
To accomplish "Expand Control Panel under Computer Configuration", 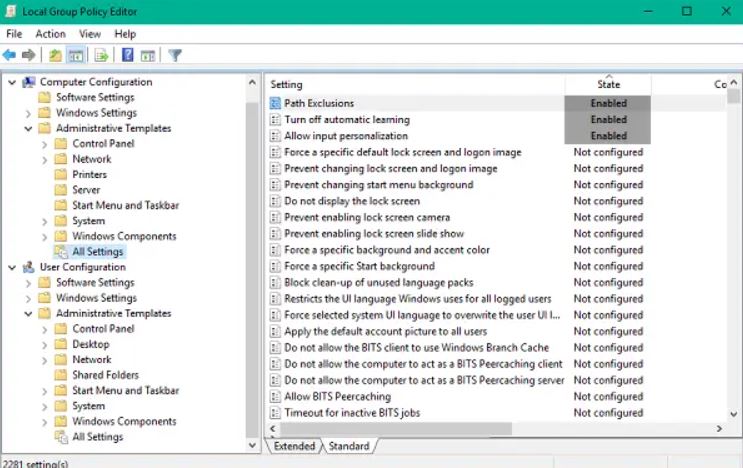I will click(45, 144).
